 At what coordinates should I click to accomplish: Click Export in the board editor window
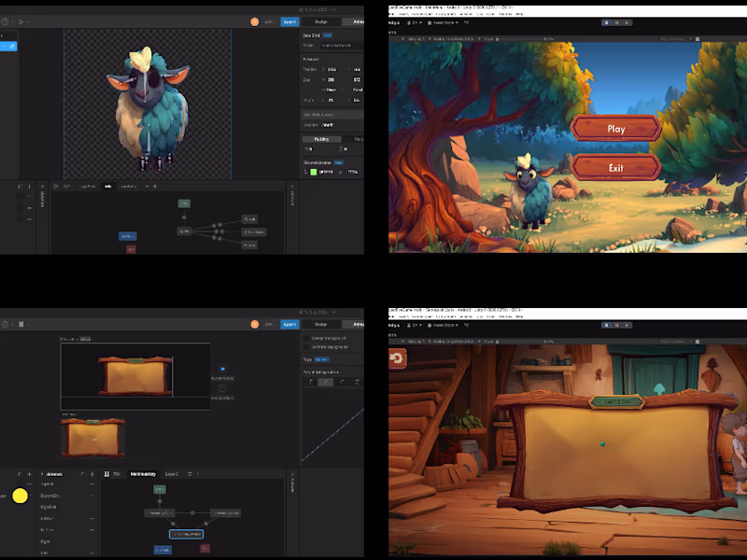[289, 324]
